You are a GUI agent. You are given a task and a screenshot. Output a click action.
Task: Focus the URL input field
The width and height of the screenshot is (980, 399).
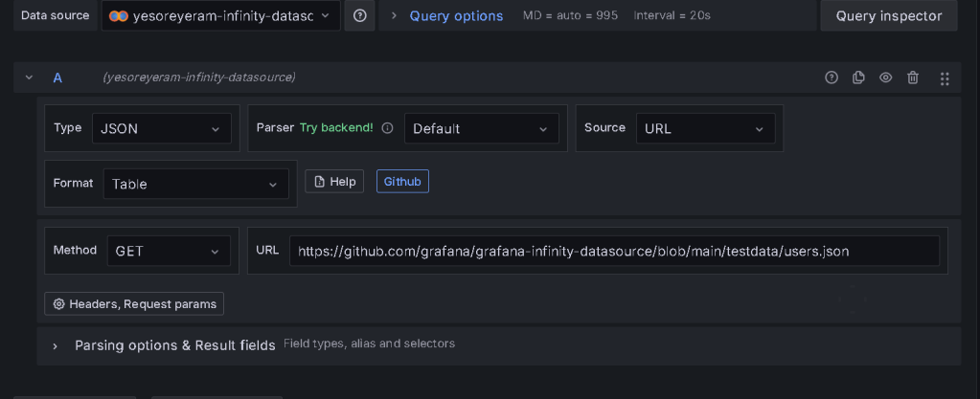614,251
